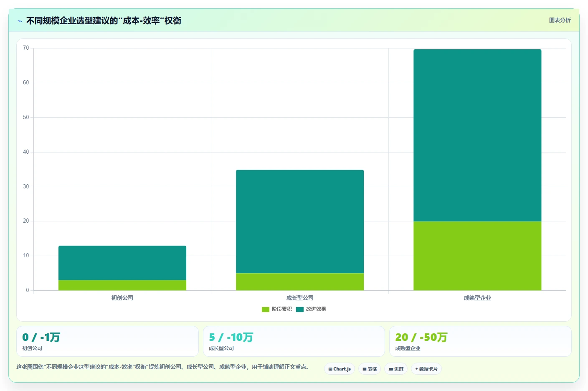Viewport: 588px width, 391px height.
Task: Click the lightning icon beside the chart title
Action: [x=20, y=21]
